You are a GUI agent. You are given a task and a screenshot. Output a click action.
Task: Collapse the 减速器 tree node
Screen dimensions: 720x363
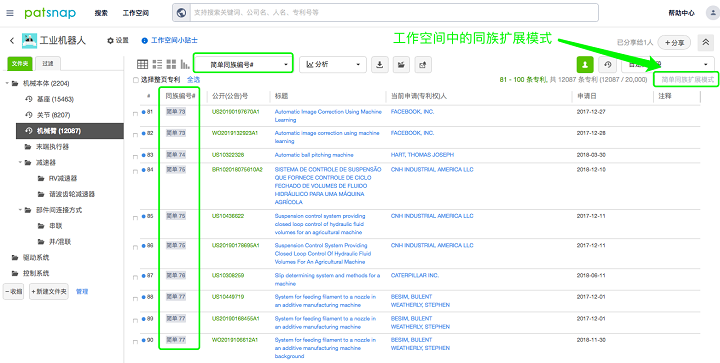click(x=21, y=162)
